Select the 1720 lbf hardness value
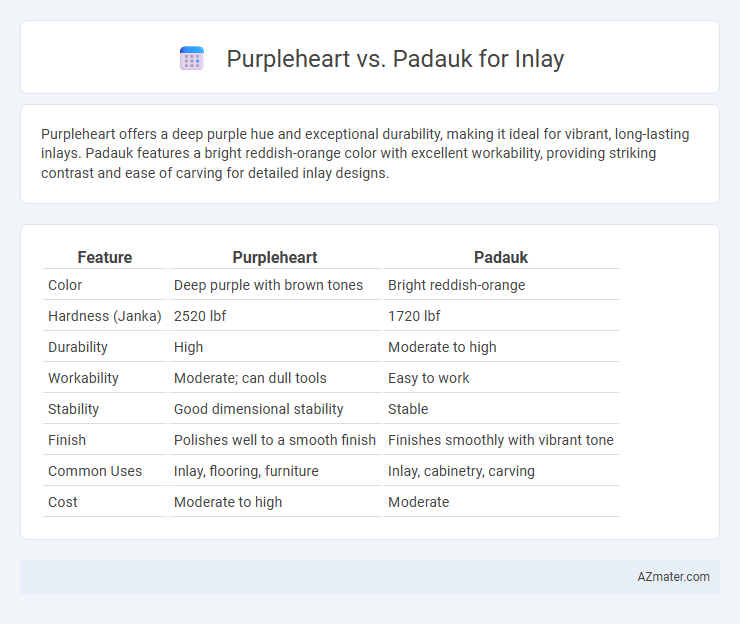740x624 pixels. click(x=414, y=316)
